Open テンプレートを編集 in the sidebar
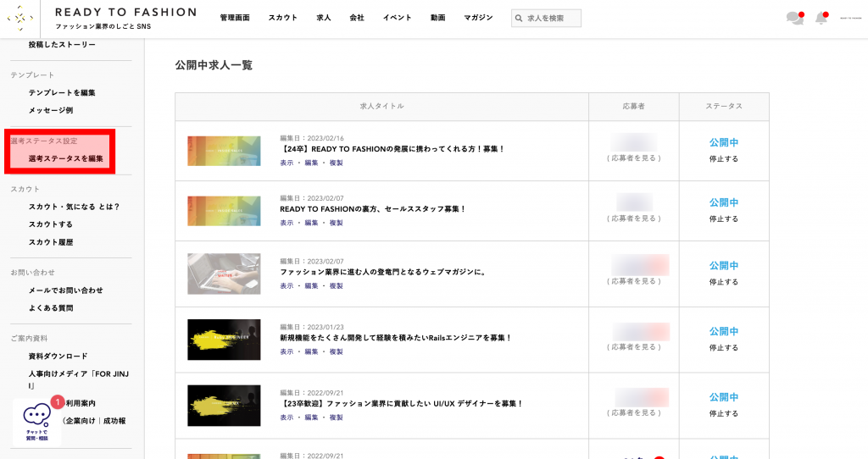The height and width of the screenshot is (459, 868). click(x=62, y=92)
